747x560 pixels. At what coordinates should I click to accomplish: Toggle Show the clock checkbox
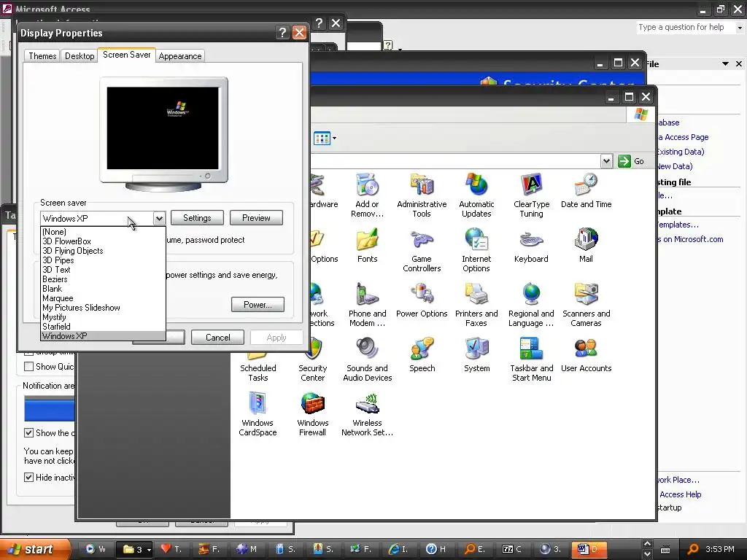pyautogui.click(x=28, y=433)
